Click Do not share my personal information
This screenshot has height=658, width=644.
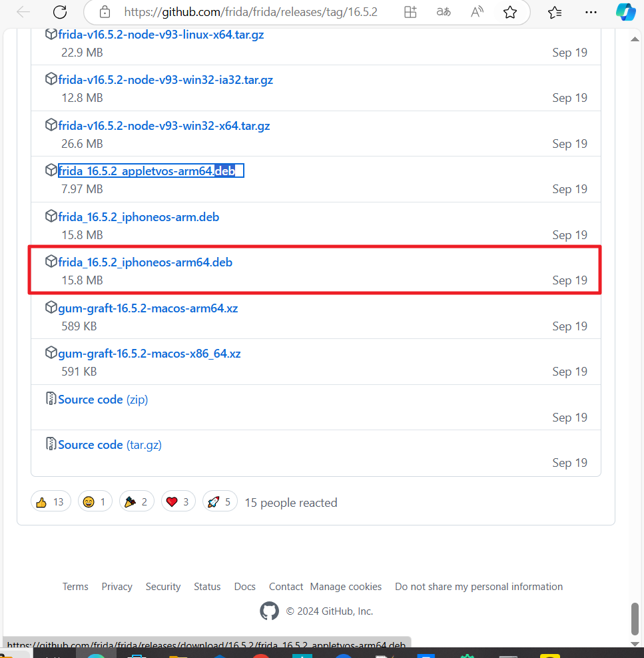[x=479, y=587]
